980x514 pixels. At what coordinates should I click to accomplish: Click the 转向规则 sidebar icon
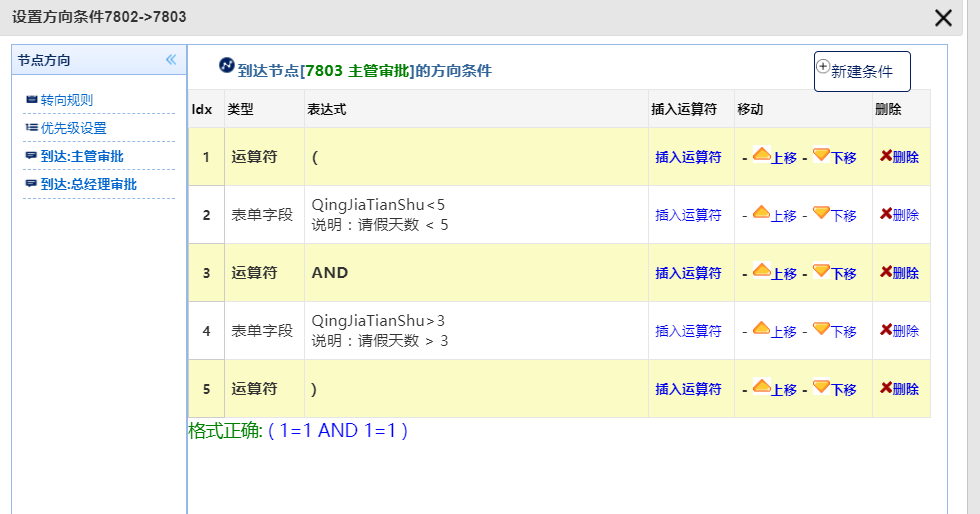tap(32, 99)
